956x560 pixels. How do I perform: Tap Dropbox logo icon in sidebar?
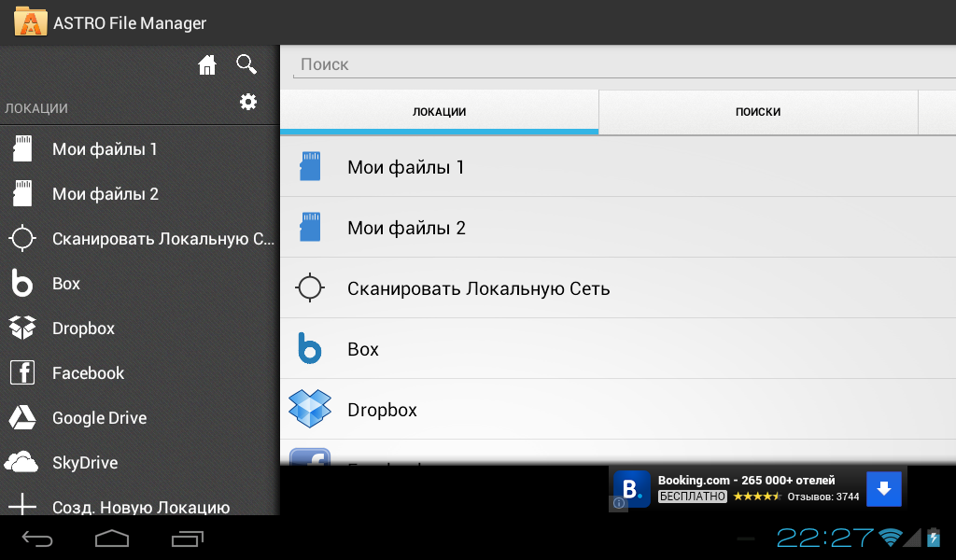[22, 328]
